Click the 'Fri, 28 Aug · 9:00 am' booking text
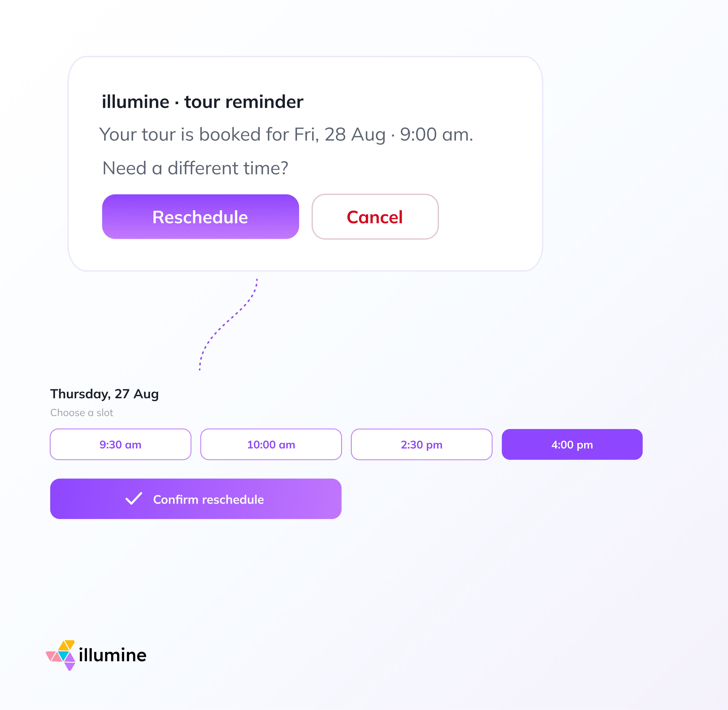The height and width of the screenshot is (710, 728). [384, 134]
